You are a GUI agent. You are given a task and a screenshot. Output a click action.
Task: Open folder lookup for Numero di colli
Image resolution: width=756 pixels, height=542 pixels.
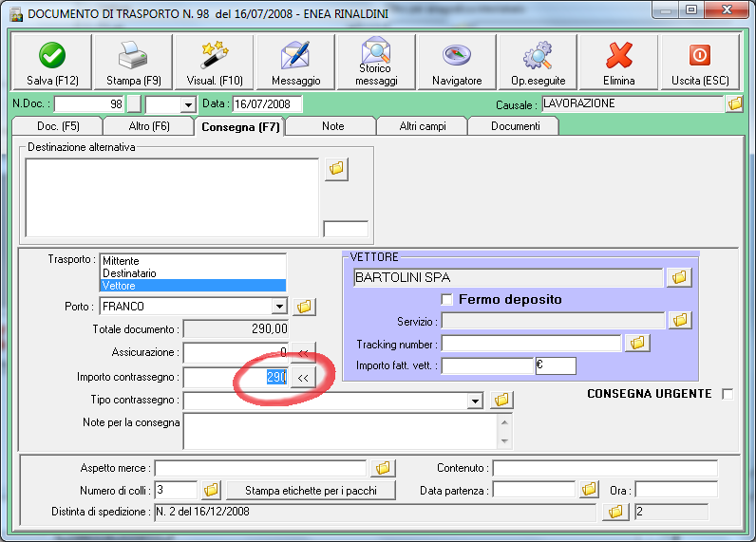click(211, 490)
